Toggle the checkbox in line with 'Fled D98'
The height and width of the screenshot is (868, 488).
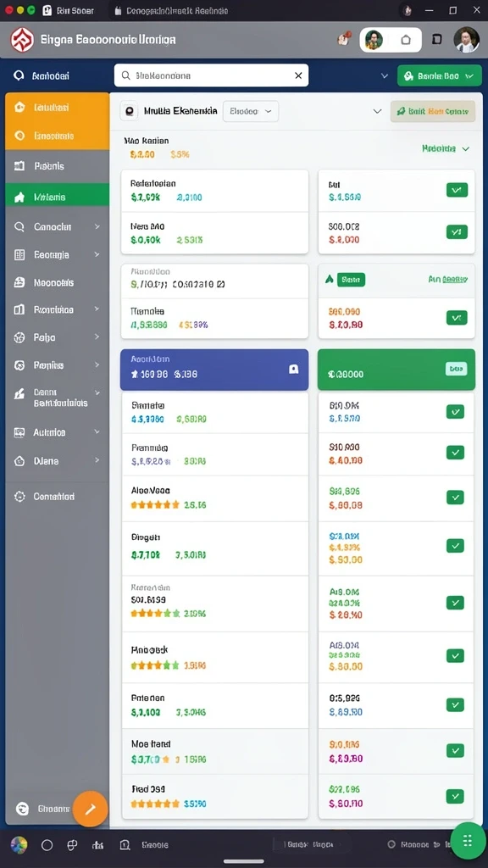pos(455,796)
